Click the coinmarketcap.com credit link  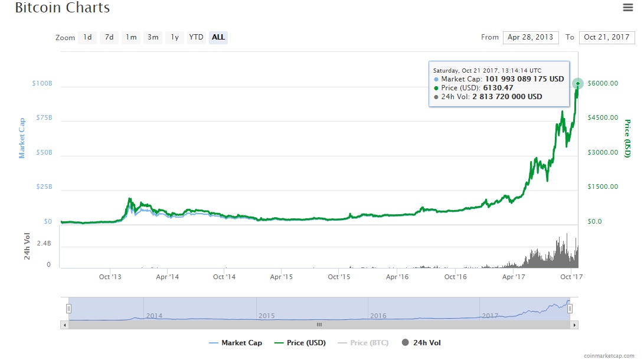click(x=609, y=356)
